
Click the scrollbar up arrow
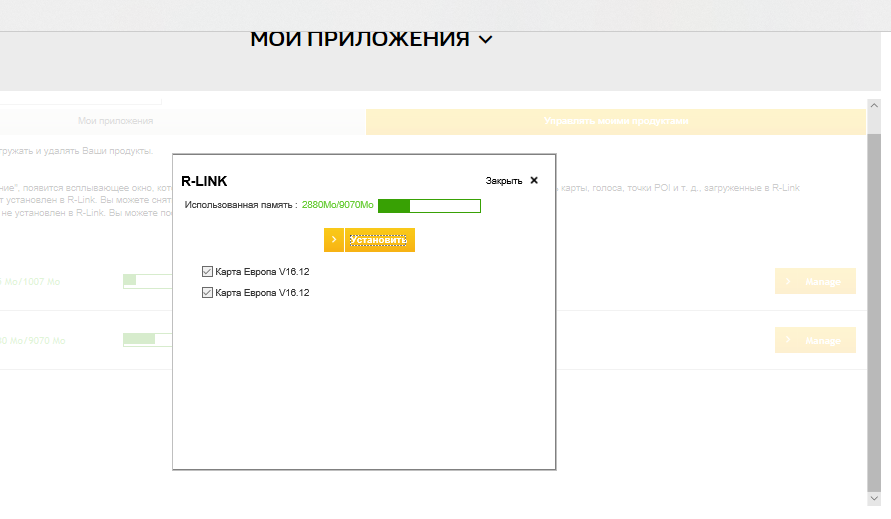point(874,105)
